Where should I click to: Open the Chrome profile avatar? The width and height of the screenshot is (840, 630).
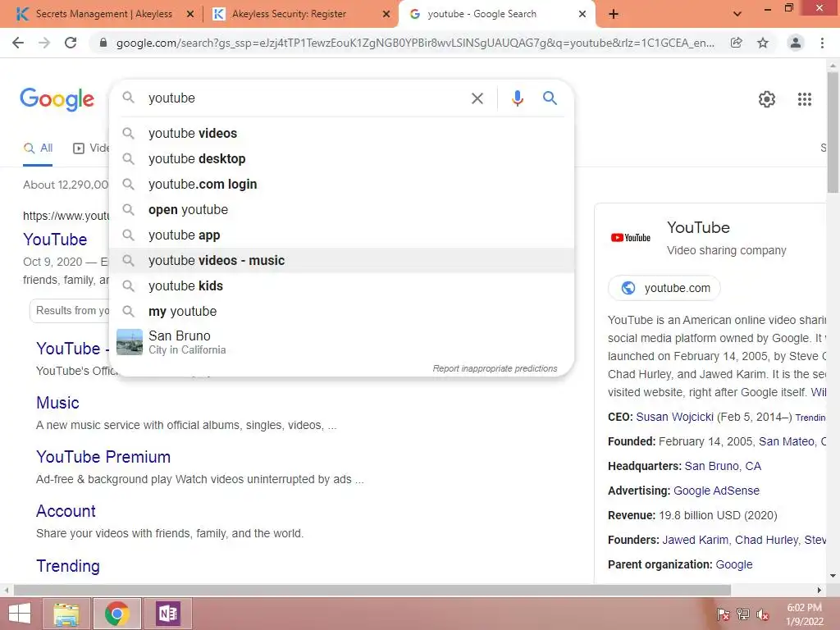796,43
